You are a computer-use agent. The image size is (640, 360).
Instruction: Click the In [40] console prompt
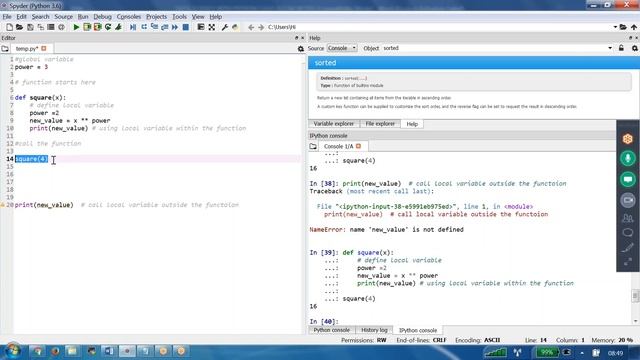click(x=324, y=322)
